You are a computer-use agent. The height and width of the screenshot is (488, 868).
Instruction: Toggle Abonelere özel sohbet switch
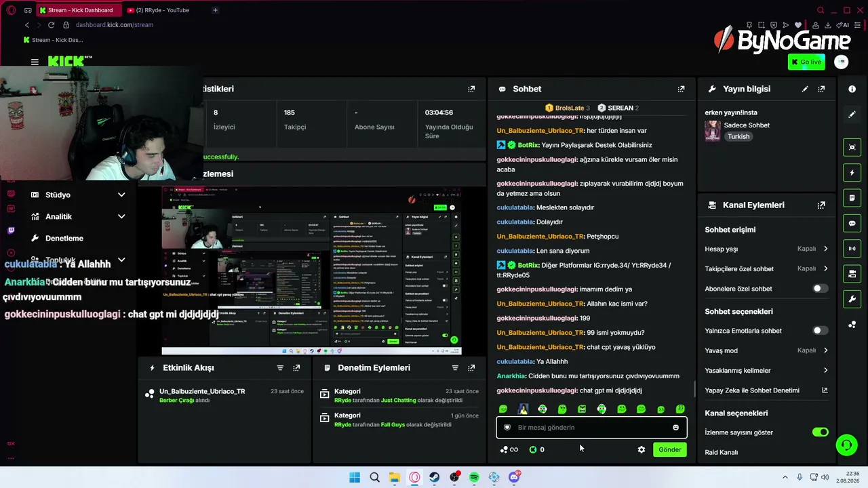click(821, 289)
